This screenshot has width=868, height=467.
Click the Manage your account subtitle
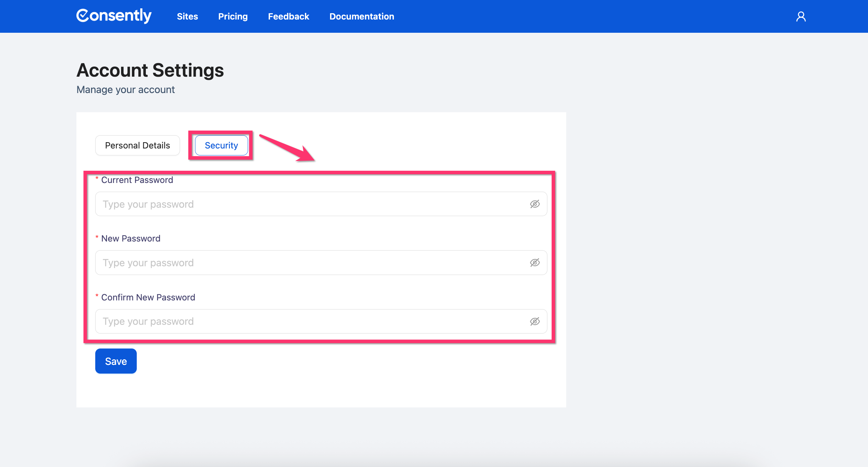(x=126, y=90)
